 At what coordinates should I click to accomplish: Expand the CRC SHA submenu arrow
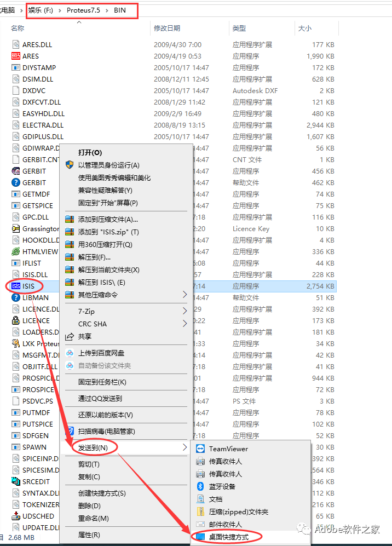[x=185, y=324]
